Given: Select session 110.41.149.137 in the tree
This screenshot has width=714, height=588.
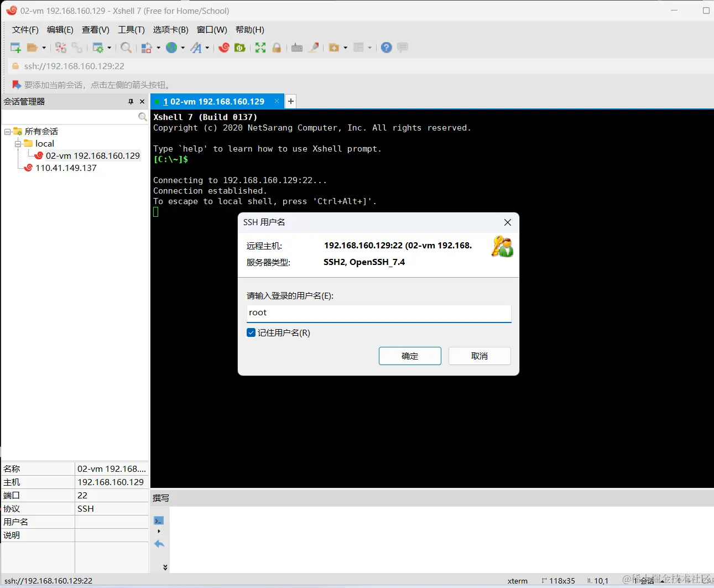Looking at the screenshot, I should click(66, 168).
